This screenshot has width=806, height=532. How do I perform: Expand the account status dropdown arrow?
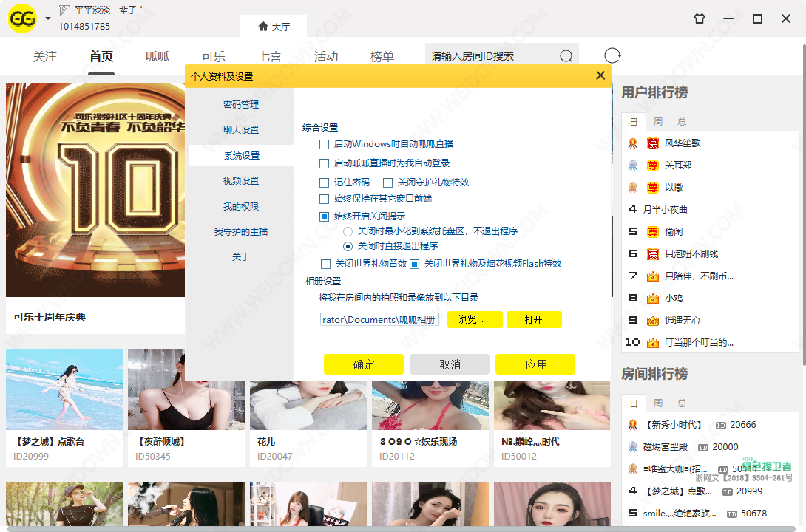48,18
